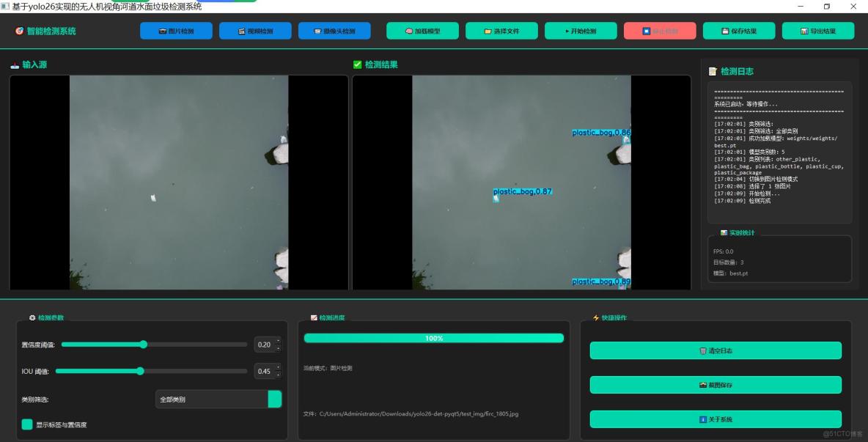Screen dimensions: 868x442
Task: Switch to 图片检测 image detection mode
Action: (176, 31)
